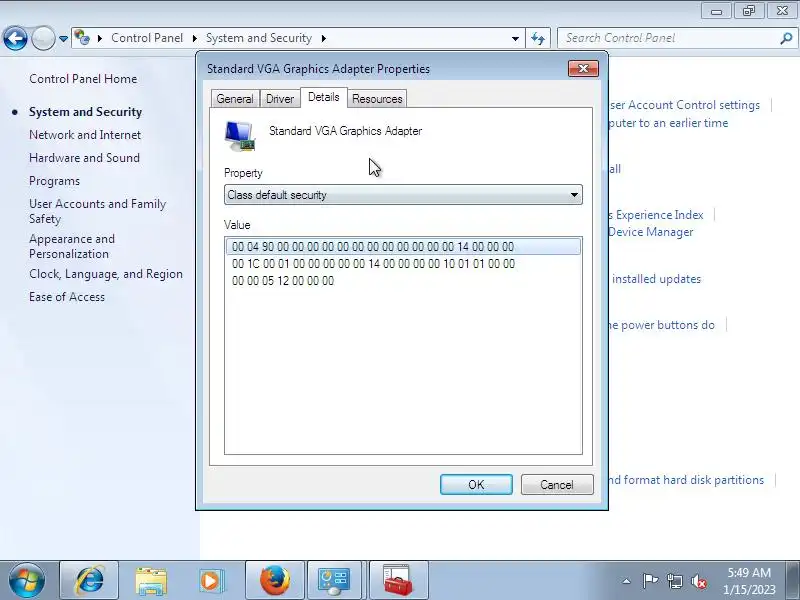Switch to the General tab
The width and height of the screenshot is (800, 600).
pos(235,98)
